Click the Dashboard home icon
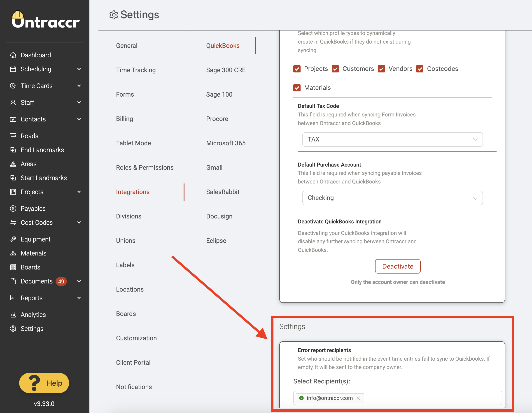532x413 pixels. click(13, 55)
